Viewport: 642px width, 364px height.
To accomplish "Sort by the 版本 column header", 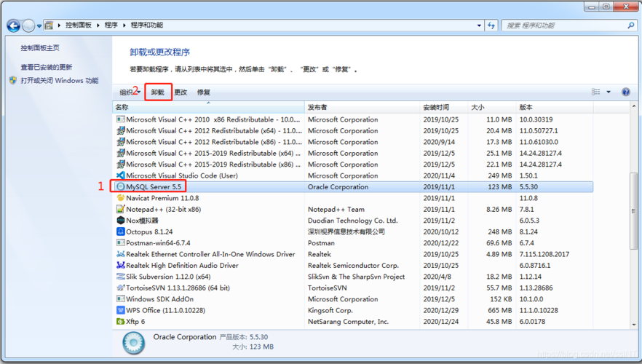I will click(555, 107).
